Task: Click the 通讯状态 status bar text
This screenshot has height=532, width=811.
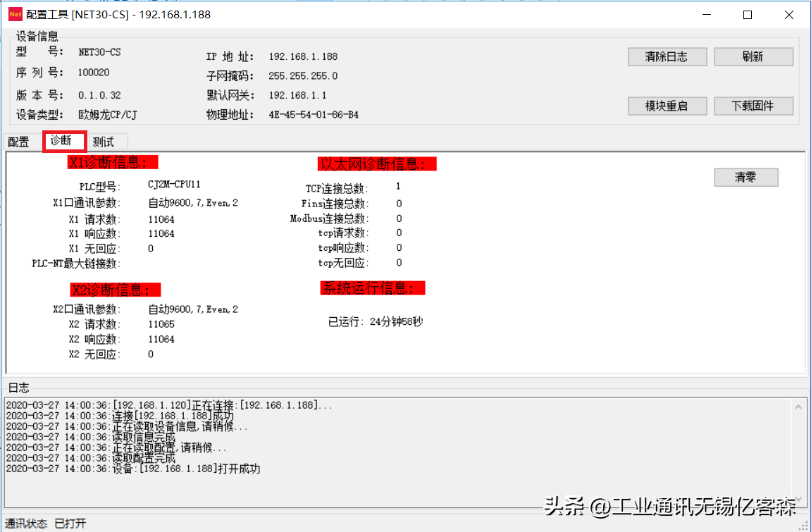Action: pos(27,524)
